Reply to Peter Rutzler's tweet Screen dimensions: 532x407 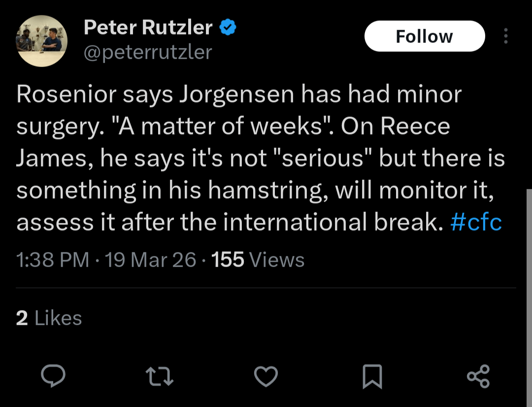coord(53,377)
